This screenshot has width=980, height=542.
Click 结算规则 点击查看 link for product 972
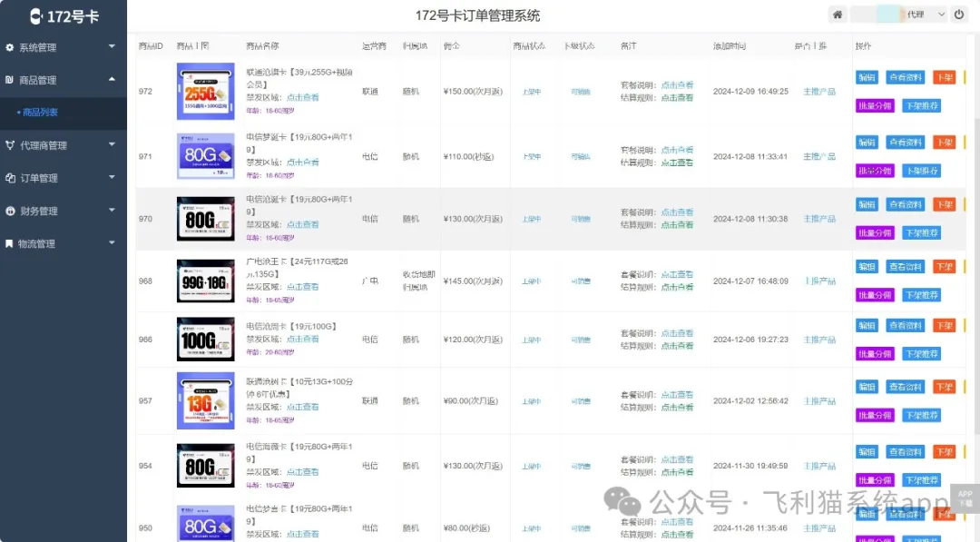(678, 97)
